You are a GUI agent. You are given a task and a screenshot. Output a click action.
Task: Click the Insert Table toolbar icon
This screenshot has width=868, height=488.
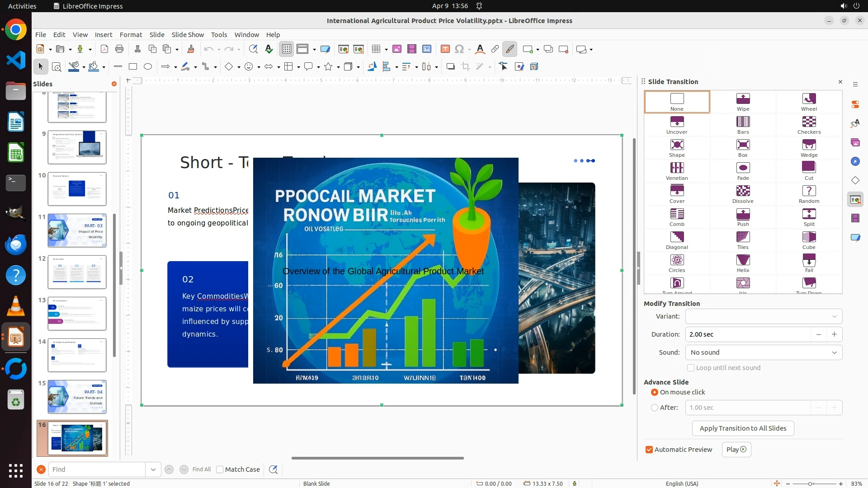coord(376,49)
